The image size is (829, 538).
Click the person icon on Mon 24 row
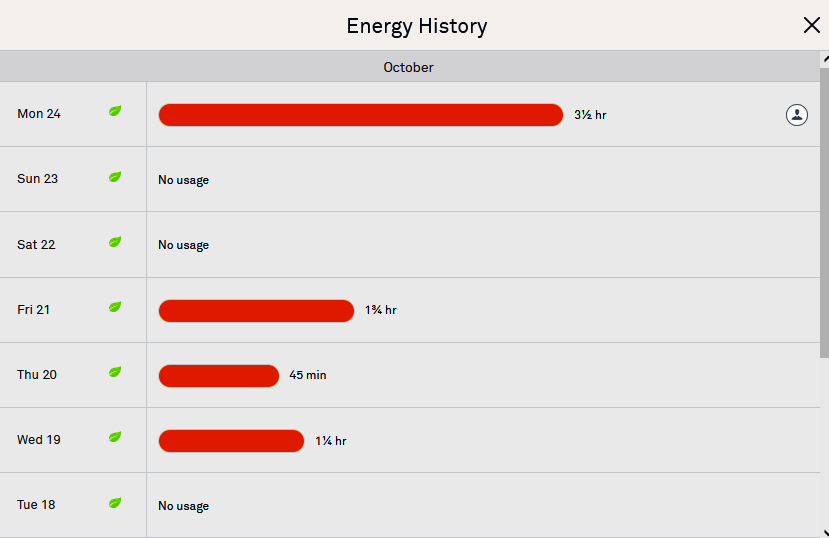(x=796, y=115)
